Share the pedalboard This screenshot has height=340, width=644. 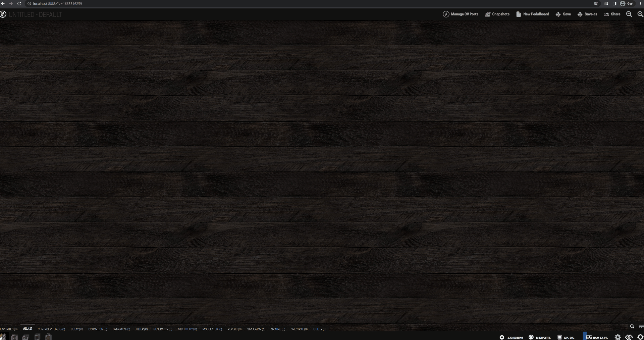(x=612, y=14)
